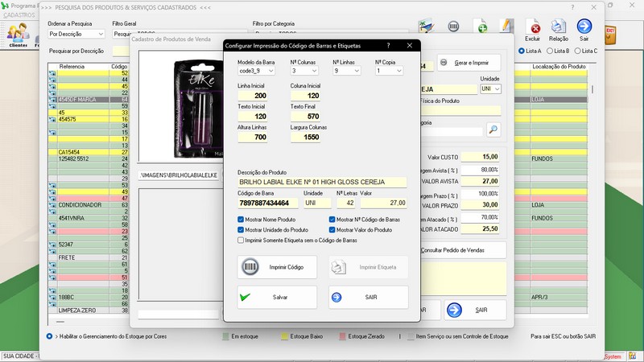This screenshot has width=644, height=362.
Task: Click the Exit door icon at right
Action: click(610, 34)
